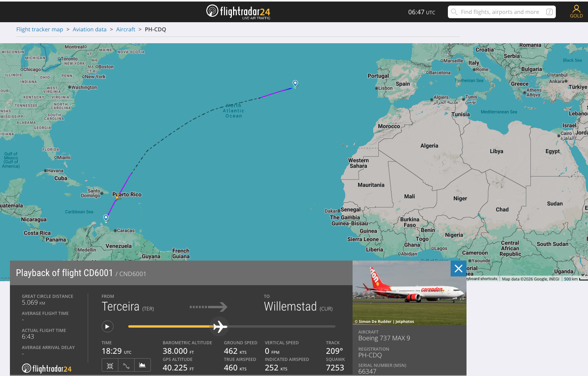Click the Willemstad destination map pin
588x376 pixels.
[106, 218]
